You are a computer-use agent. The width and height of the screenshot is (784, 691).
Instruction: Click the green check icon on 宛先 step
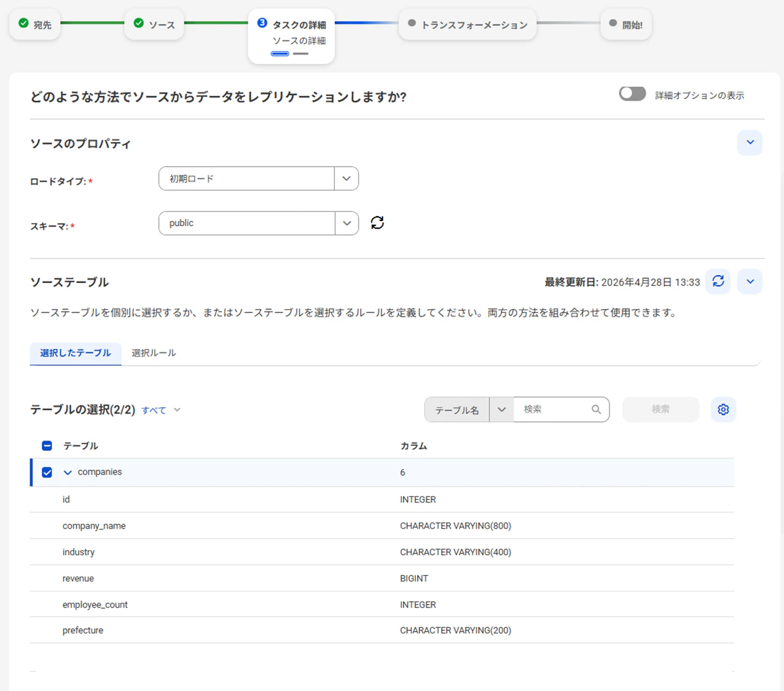23,23
